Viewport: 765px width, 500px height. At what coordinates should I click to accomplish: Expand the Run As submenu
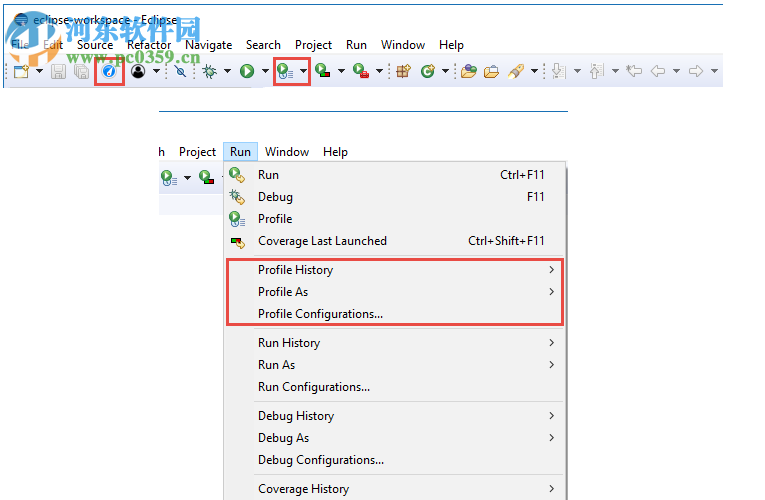point(395,365)
